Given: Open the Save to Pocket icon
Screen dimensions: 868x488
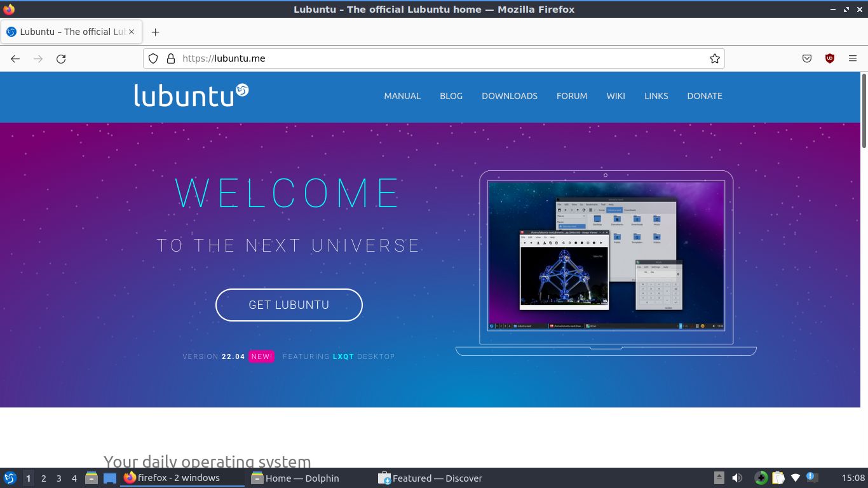Looking at the screenshot, I should coord(807,58).
